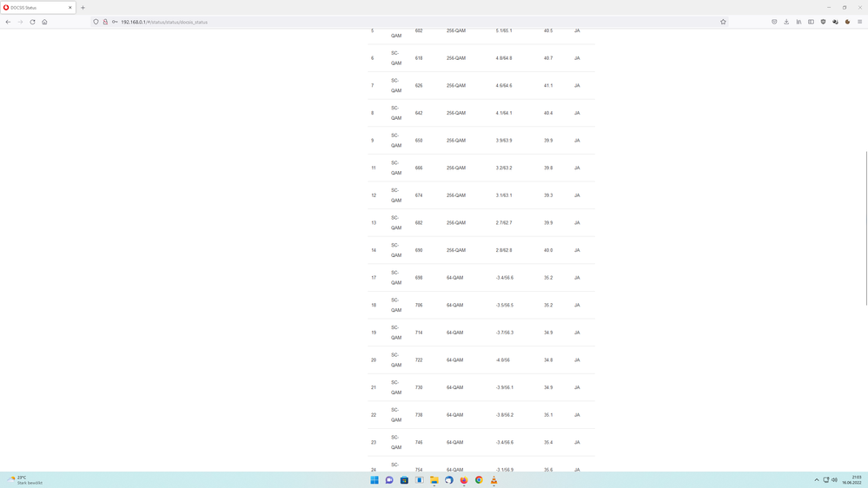Show hidden system tray icons

coord(817,479)
